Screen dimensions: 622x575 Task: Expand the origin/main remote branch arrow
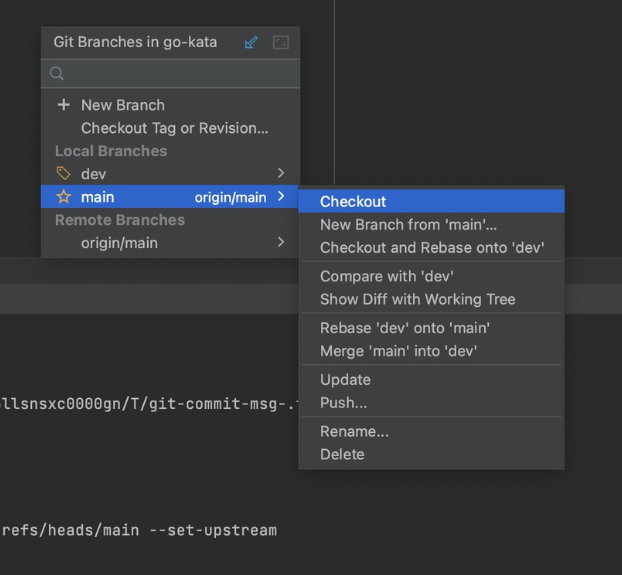click(x=281, y=243)
